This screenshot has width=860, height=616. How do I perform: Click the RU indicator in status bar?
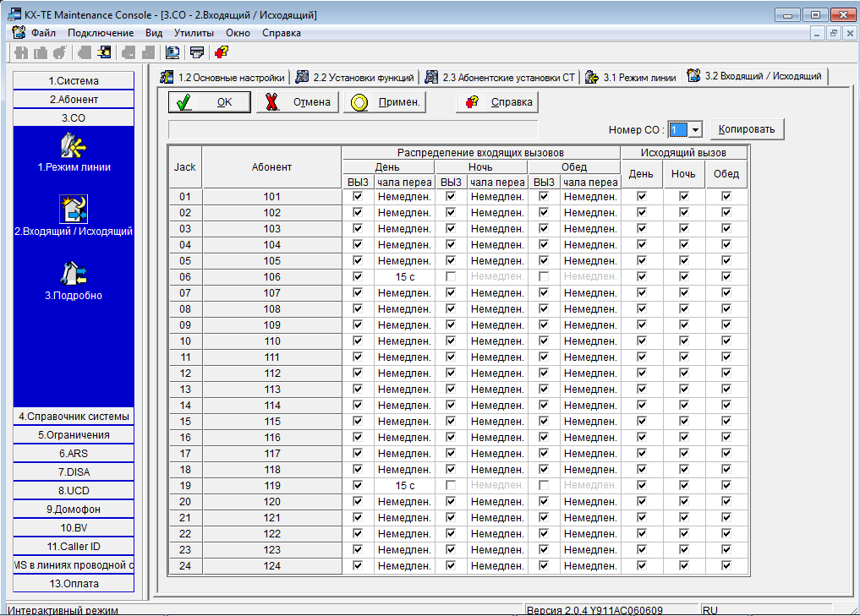709,610
